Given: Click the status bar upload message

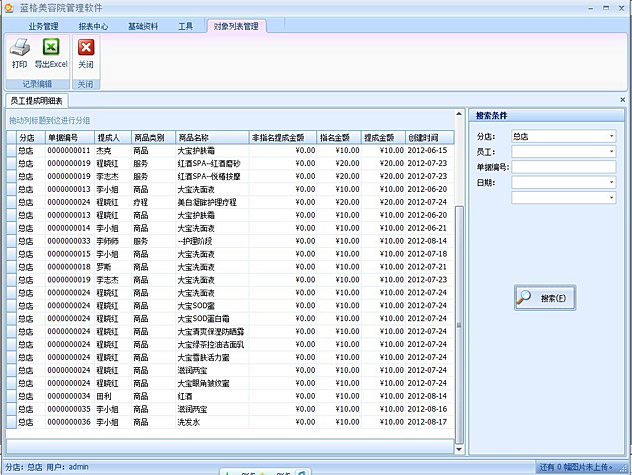Looking at the screenshot, I should tap(576, 467).
